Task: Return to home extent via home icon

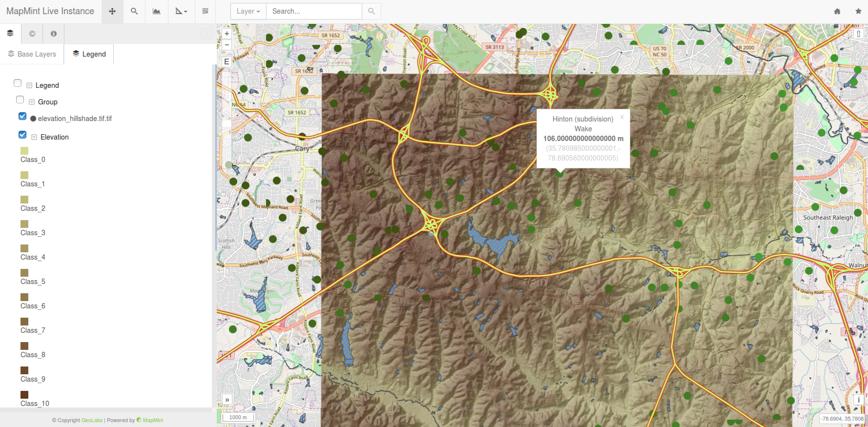Action: pyautogui.click(x=837, y=11)
